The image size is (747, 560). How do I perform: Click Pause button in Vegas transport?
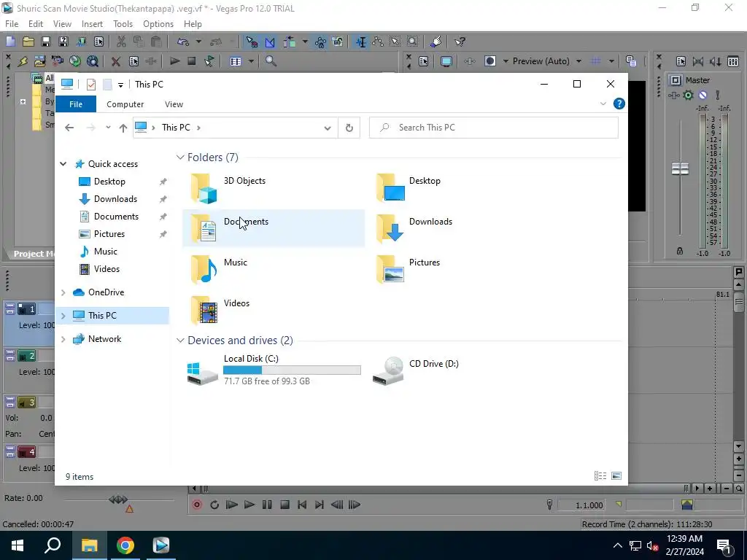[267, 505]
